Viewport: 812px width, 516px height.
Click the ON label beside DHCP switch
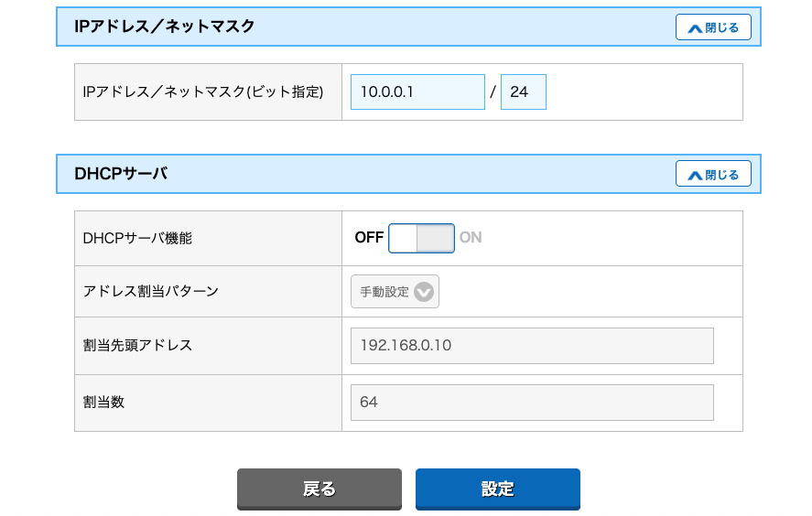point(471,238)
